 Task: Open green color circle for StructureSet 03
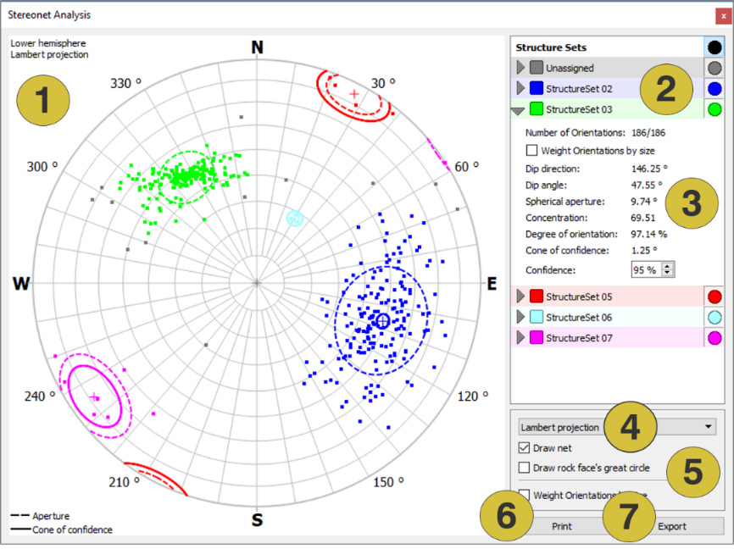[715, 109]
